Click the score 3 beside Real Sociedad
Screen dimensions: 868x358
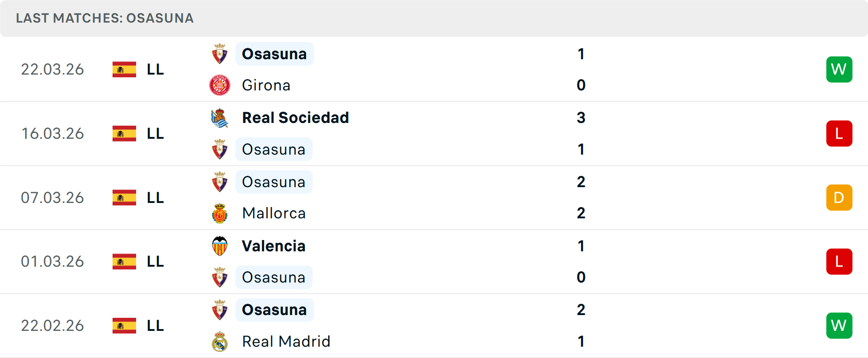(581, 118)
